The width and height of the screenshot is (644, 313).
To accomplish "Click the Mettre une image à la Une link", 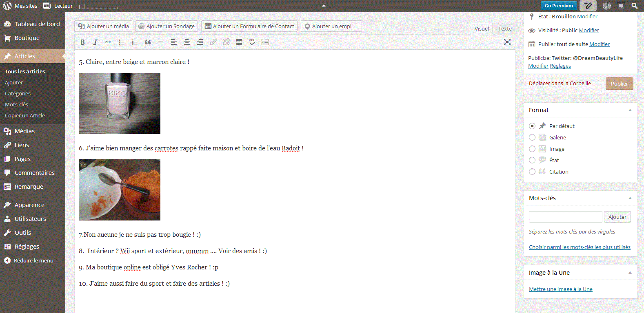I will (x=560, y=289).
